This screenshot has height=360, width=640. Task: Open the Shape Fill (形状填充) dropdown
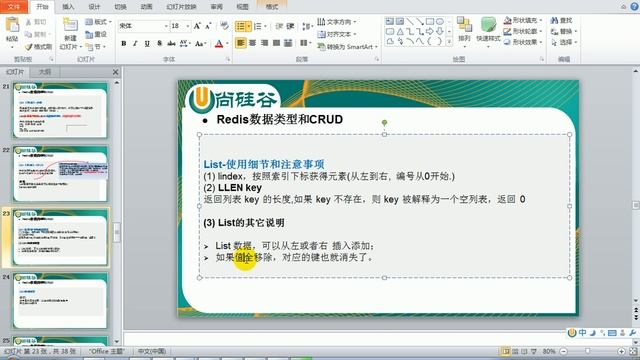pyautogui.click(x=523, y=20)
